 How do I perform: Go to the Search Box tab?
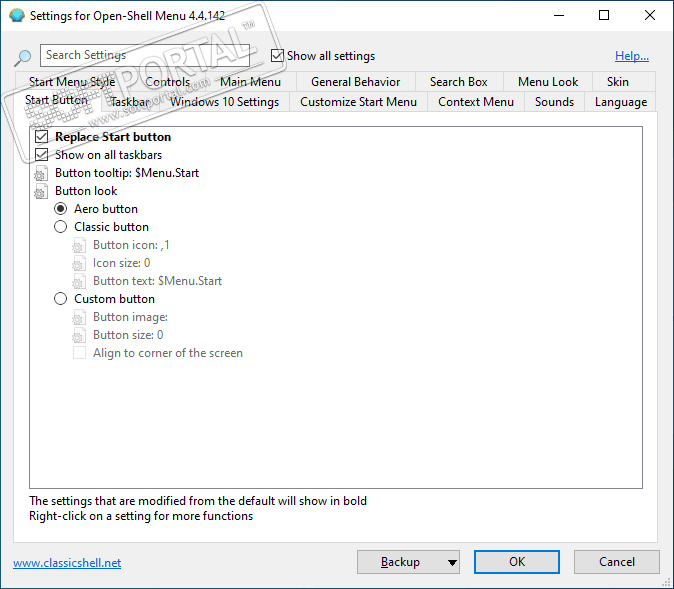pos(459,82)
